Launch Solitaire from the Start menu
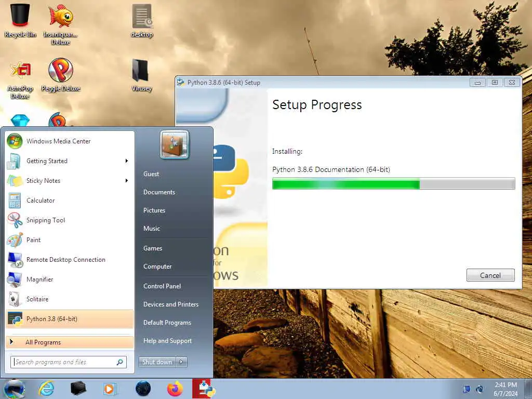Image resolution: width=532 pixels, height=399 pixels. click(70, 299)
